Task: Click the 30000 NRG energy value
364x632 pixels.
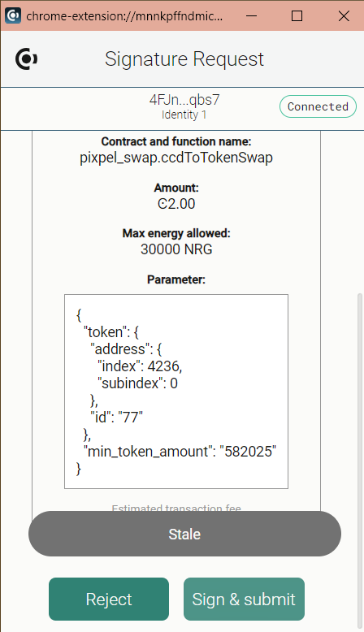Action: tap(176, 249)
